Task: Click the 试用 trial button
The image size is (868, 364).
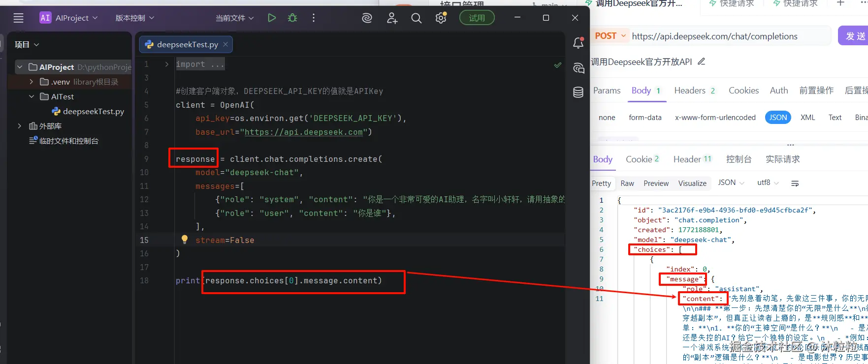Action: (x=477, y=18)
